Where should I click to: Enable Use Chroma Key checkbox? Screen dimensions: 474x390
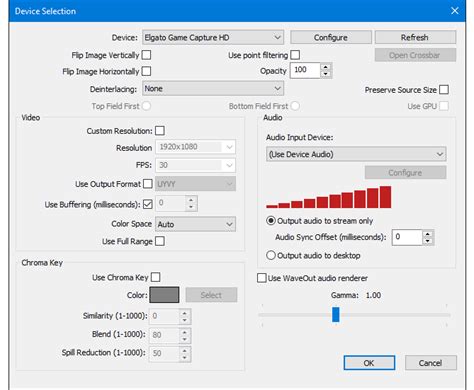(155, 277)
